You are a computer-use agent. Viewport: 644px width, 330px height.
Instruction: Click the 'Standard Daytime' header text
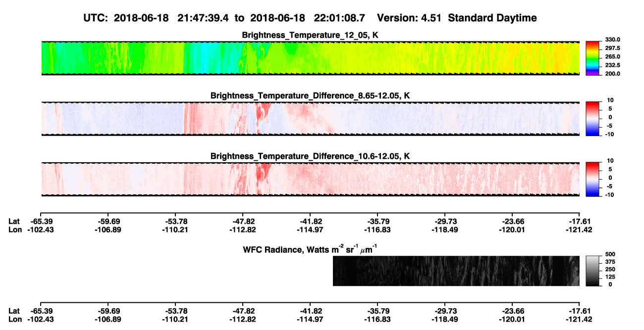[x=492, y=18]
